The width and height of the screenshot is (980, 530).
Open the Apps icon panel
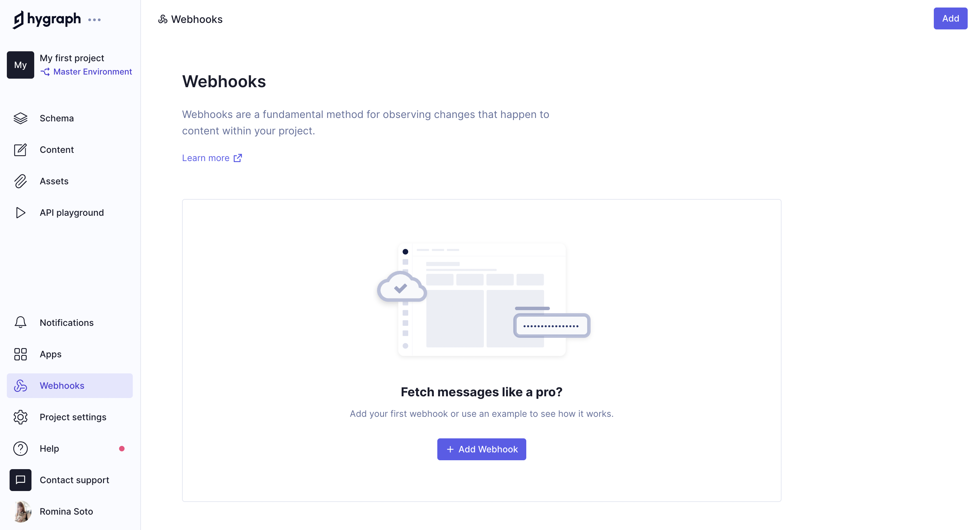(x=20, y=354)
